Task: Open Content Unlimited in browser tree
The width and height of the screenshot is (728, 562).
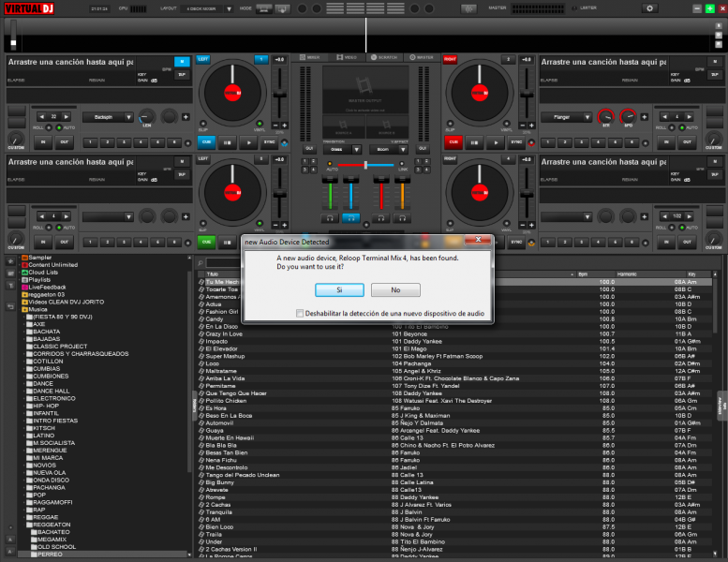Action: (x=52, y=265)
